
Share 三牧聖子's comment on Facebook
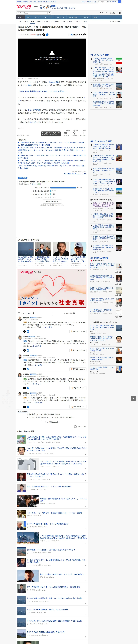[28, 369]
